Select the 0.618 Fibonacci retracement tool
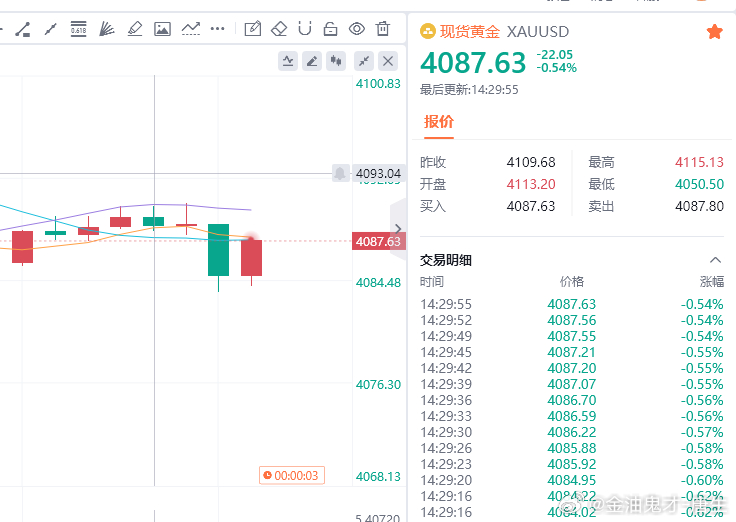 click(78, 29)
